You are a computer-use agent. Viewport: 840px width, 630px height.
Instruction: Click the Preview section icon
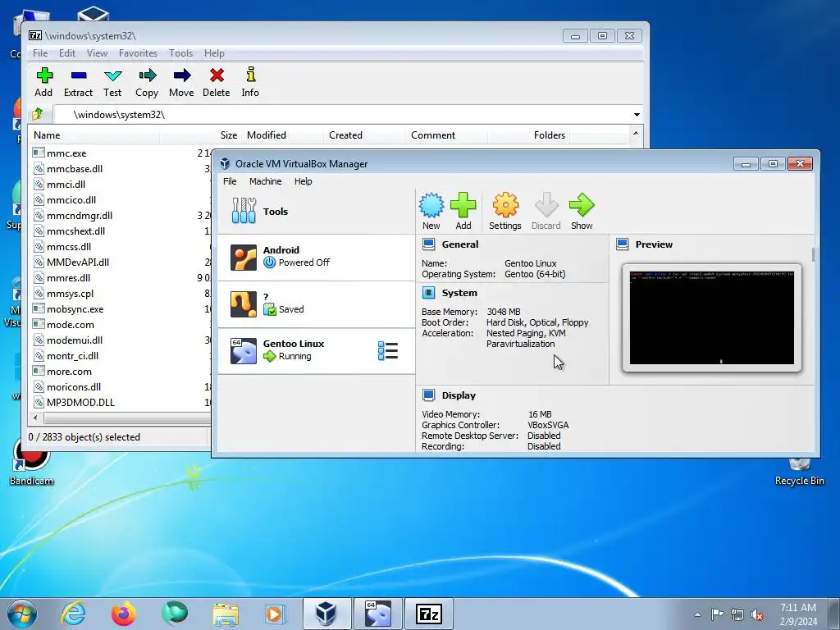click(622, 244)
